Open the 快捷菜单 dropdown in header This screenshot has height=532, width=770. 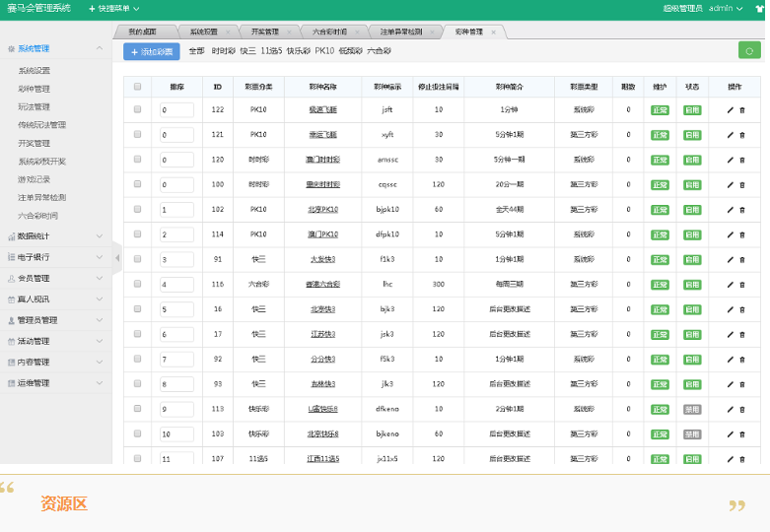point(114,9)
